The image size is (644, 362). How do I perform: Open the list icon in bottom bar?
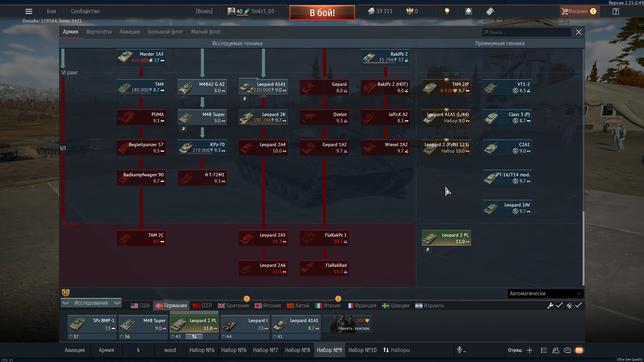544,350
